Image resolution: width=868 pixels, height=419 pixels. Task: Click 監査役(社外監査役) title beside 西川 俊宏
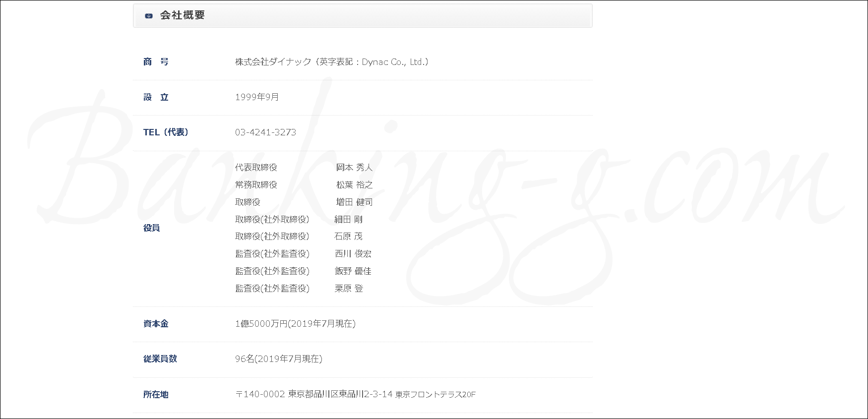pos(272,254)
